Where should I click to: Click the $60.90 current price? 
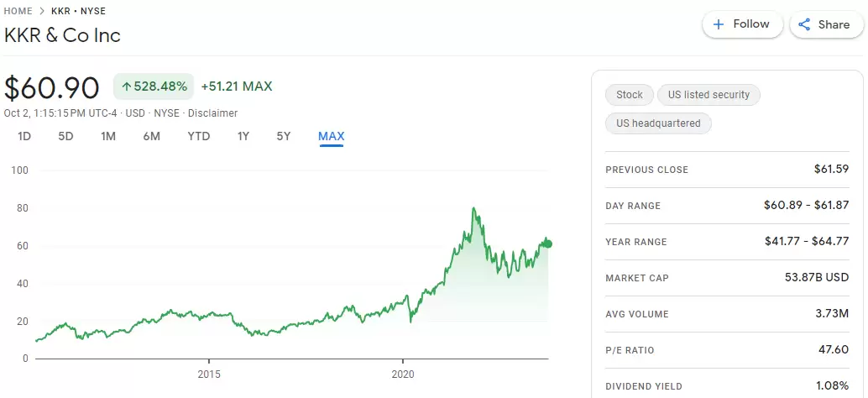[52, 87]
